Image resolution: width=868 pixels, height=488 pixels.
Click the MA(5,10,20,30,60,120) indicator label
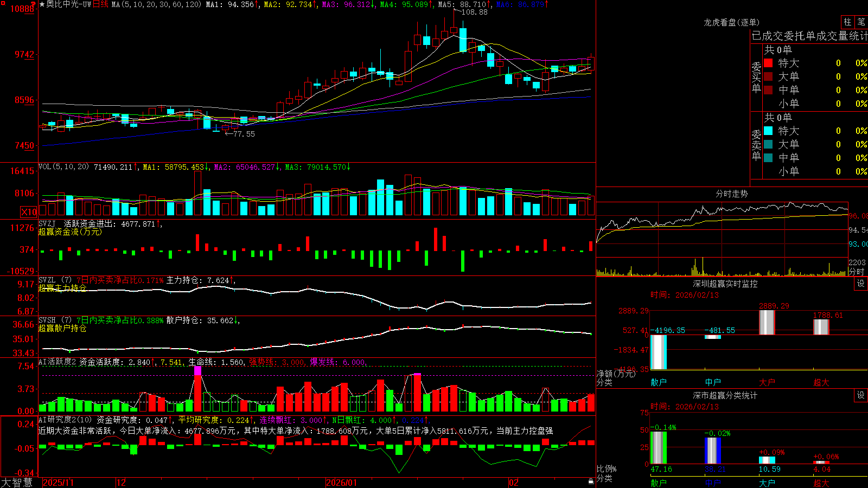tap(156, 4)
